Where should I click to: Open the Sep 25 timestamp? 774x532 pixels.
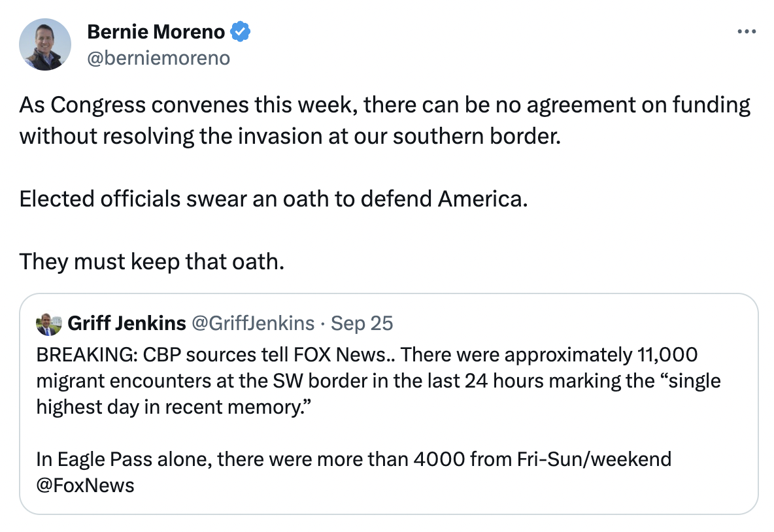[362, 323]
